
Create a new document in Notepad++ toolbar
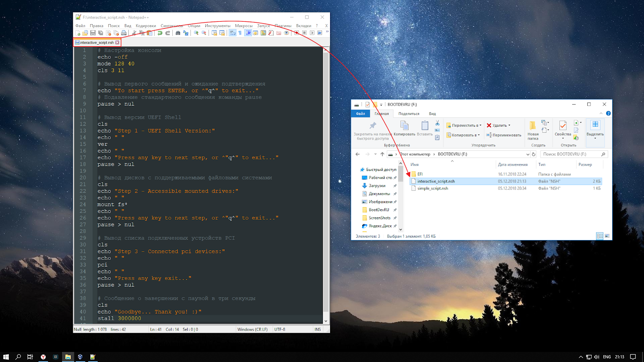tap(78, 33)
